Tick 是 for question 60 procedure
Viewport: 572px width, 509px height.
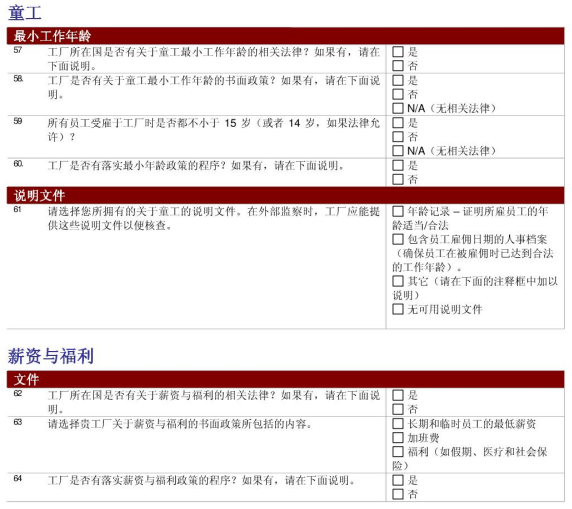point(398,165)
